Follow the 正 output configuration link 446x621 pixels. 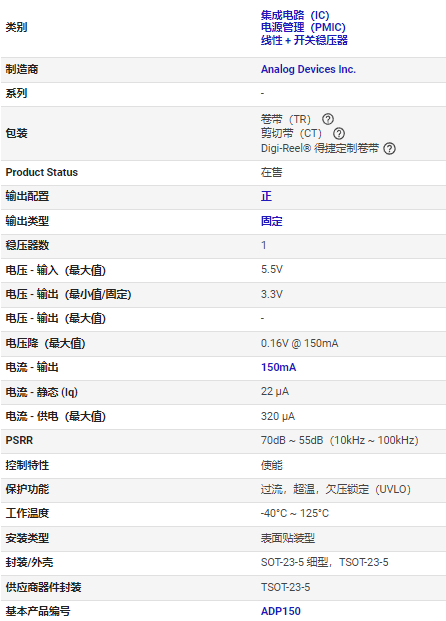click(x=266, y=196)
